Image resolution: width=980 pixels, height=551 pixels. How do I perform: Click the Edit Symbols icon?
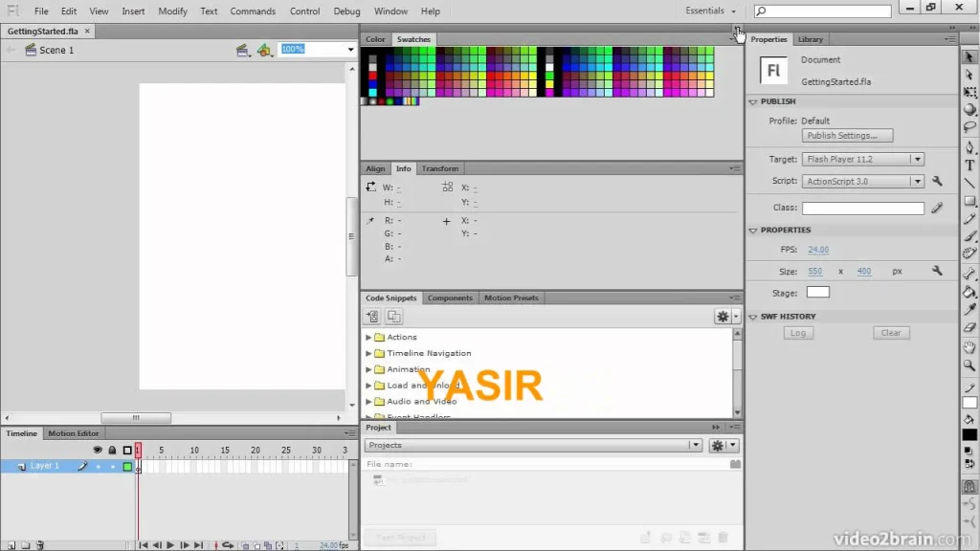[264, 50]
